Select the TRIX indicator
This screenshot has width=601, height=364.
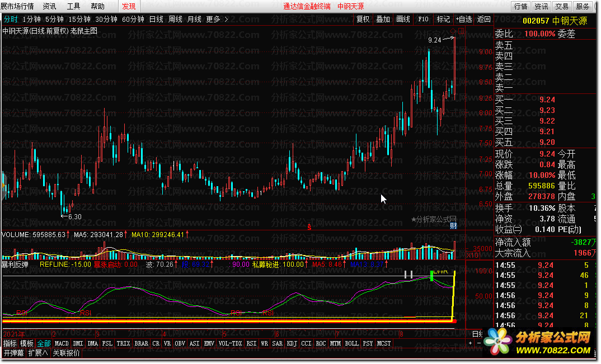[x=123, y=344]
